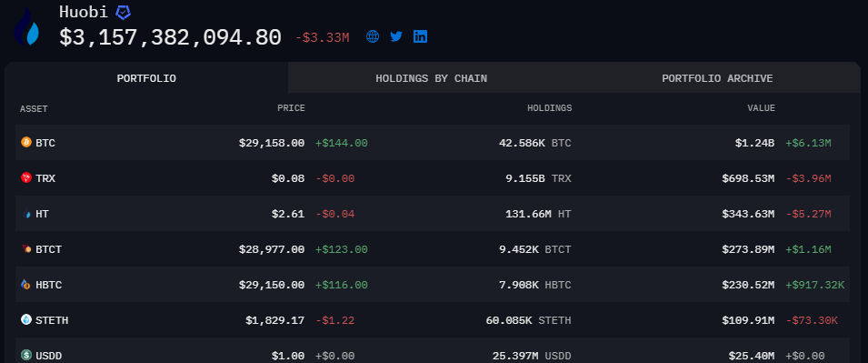
Task: Sort by the Asset column header
Action: pyautogui.click(x=34, y=108)
